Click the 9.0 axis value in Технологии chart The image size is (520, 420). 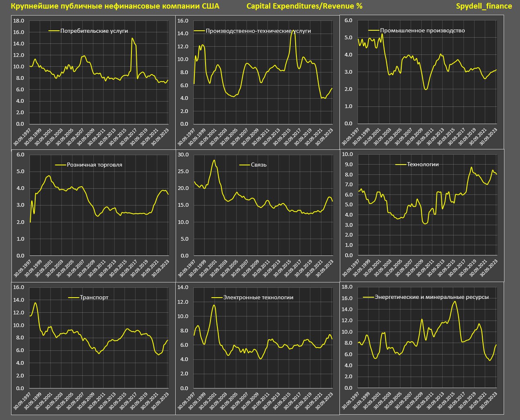349,165
